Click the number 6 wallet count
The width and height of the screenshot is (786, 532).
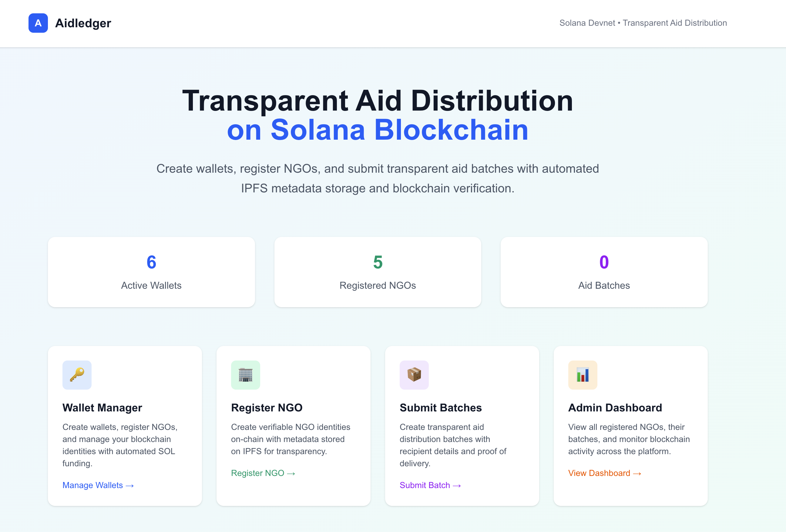pos(151,262)
